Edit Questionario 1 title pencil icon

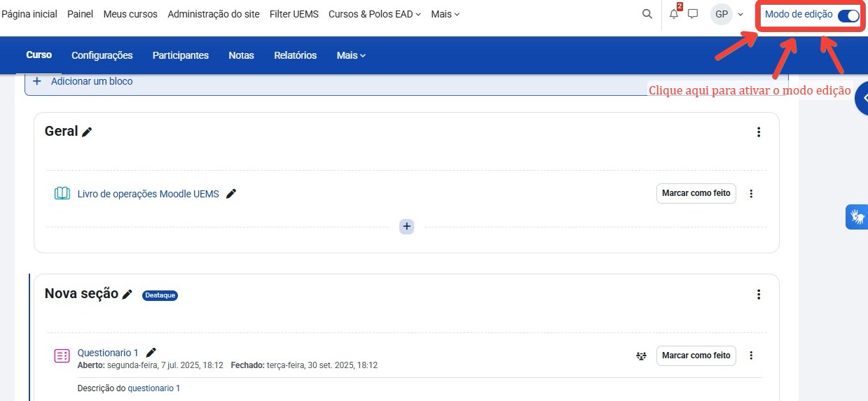pos(151,353)
